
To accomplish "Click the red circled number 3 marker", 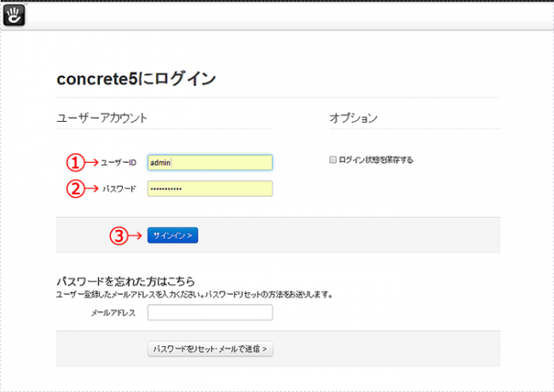I will click(119, 235).
